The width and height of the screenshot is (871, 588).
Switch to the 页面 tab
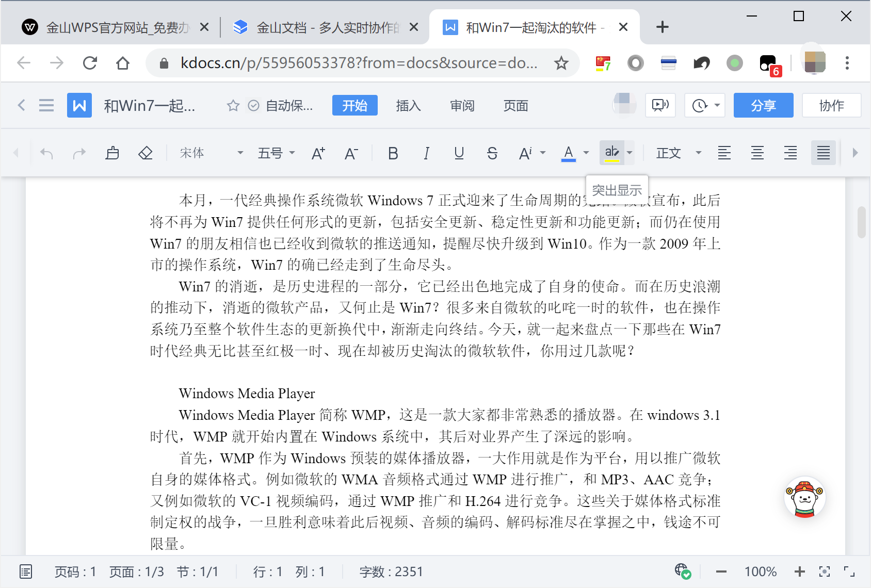click(x=516, y=106)
